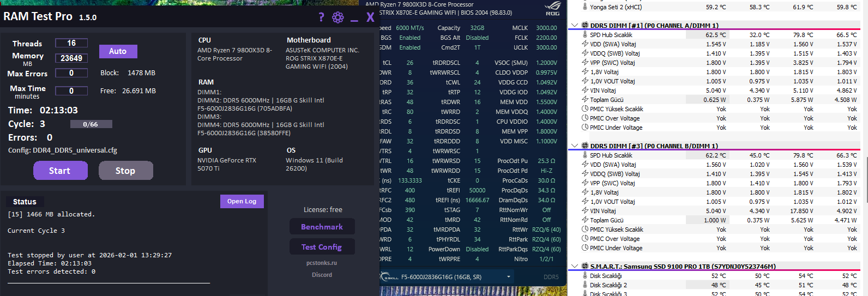Click thermometer icon of DIMM #1 SPD Hub Sıcaklık
868x296 pixels.
point(585,35)
